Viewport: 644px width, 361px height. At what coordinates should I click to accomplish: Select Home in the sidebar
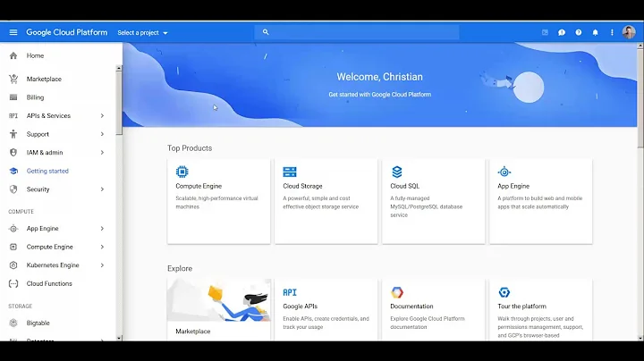(35, 55)
